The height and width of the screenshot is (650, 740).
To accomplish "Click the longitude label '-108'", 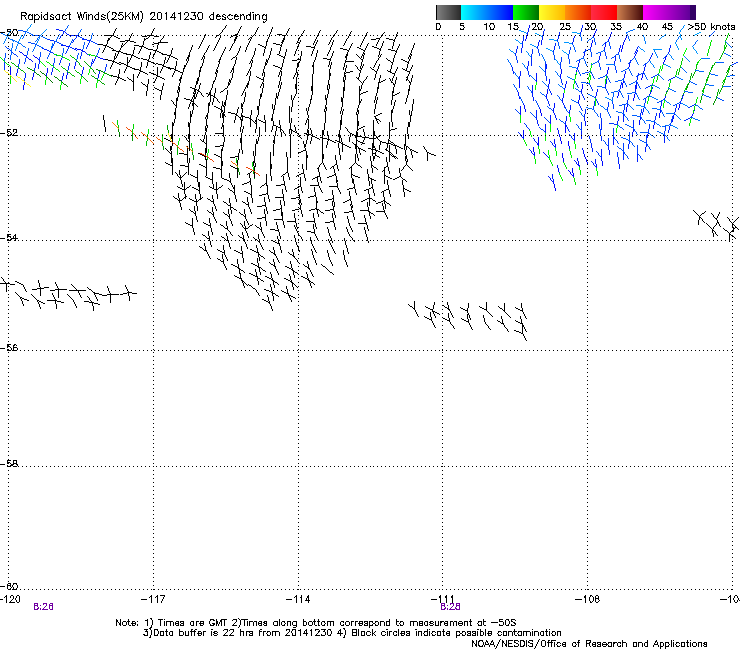I will [588, 599].
